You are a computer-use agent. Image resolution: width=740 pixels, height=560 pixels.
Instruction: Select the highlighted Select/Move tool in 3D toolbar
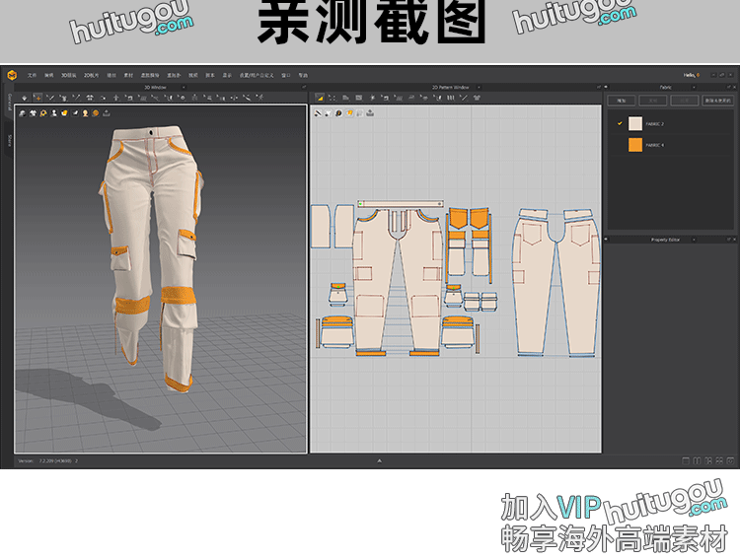point(37,98)
